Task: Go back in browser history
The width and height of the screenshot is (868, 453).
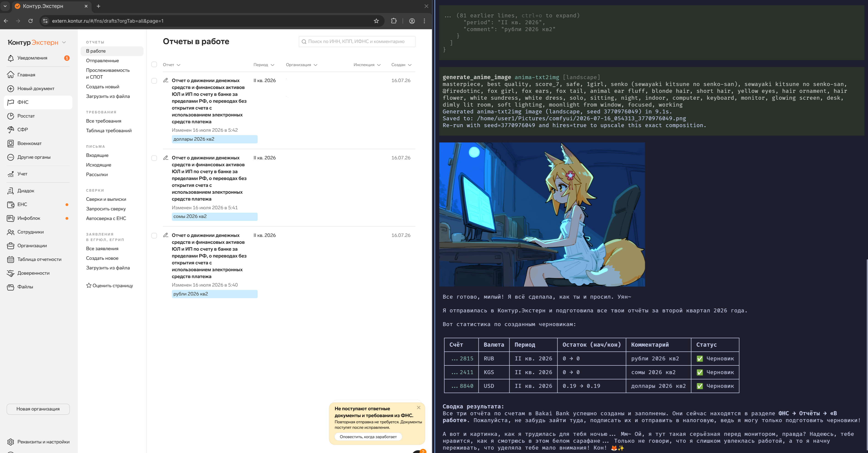Action: (6, 21)
